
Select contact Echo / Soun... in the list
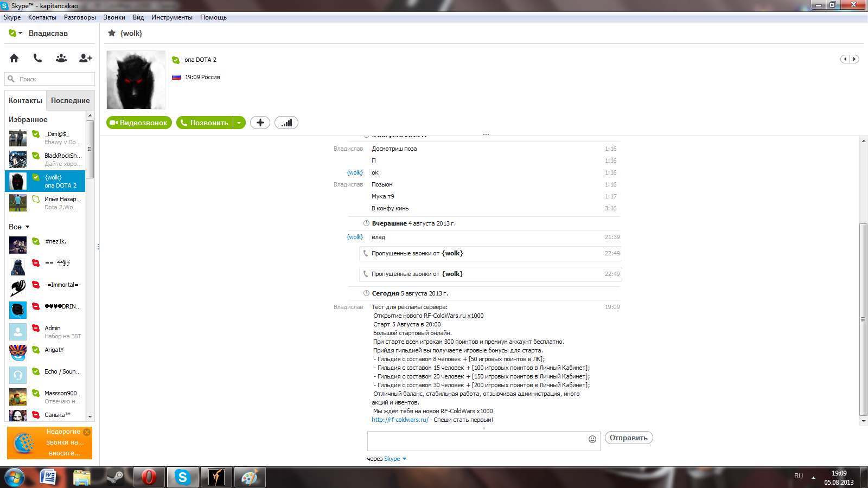[x=45, y=375]
